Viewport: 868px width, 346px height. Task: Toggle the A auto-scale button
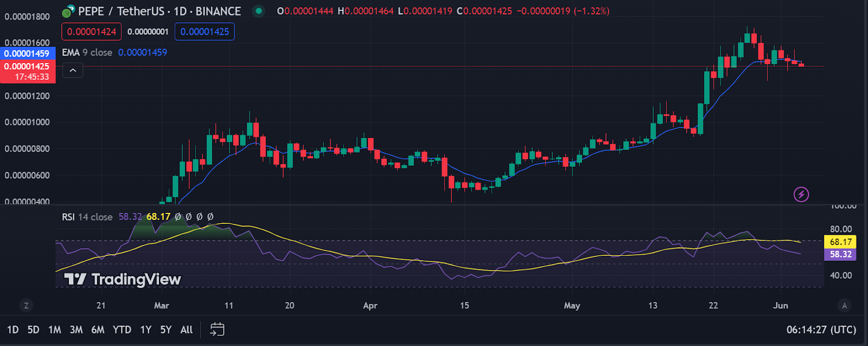point(844,305)
